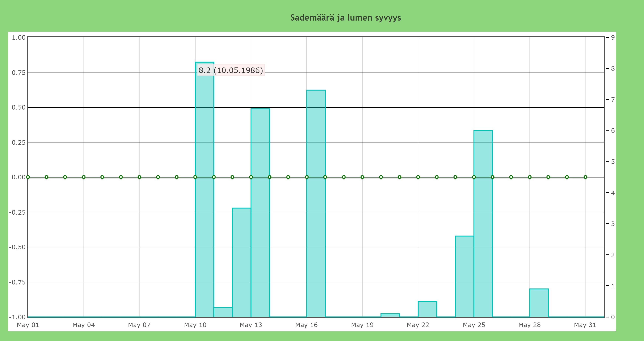Click the -1.00 left y-axis label
The image size is (644, 341).
[x=17, y=317]
